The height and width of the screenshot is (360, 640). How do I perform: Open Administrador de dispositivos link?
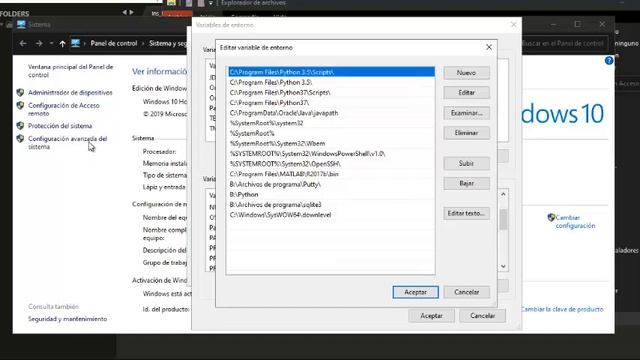(70, 93)
